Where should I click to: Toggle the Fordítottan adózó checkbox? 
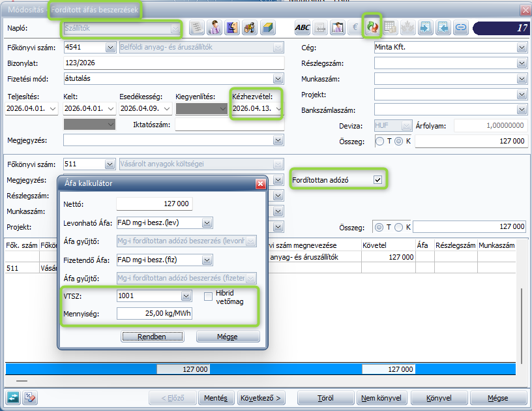pyautogui.click(x=377, y=179)
